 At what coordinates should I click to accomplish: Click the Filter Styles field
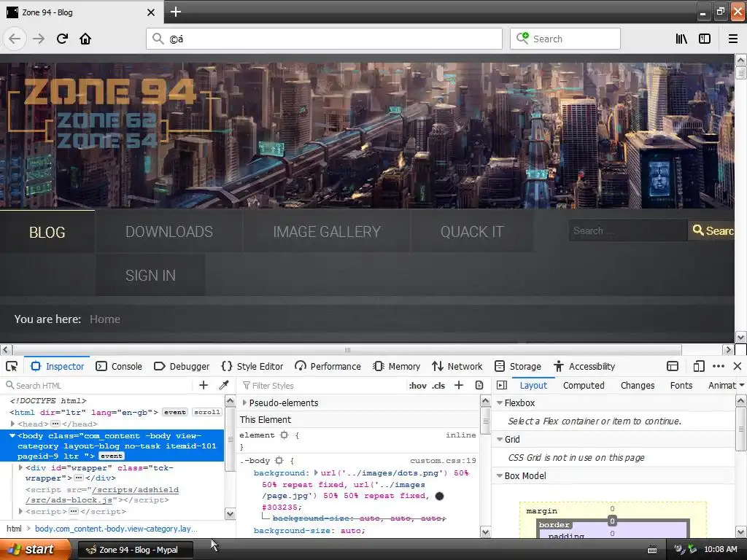tap(322, 385)
